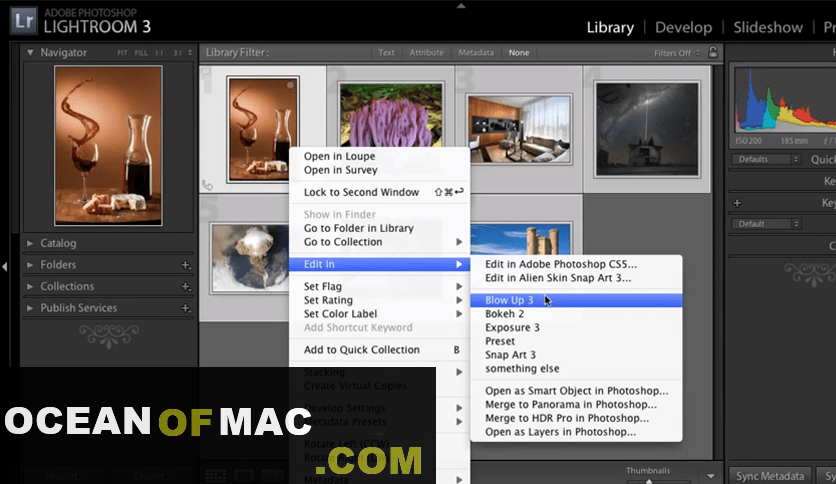Choose Open in Loupe from context menu

(379, 156)
